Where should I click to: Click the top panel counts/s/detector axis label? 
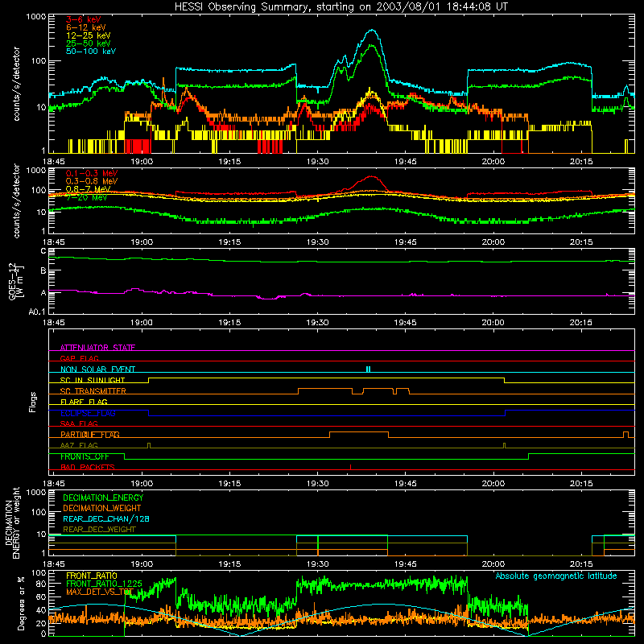click(x=16, y=84)
